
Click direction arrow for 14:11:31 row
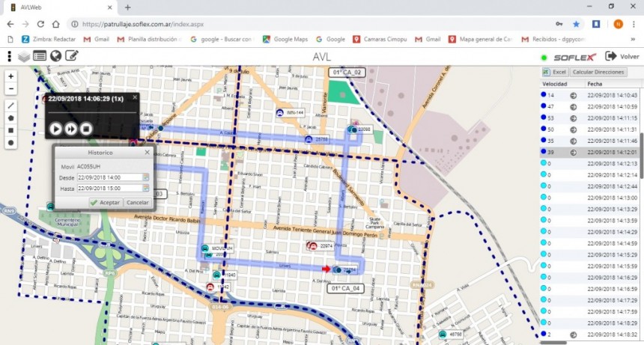[x=573, y=129]
